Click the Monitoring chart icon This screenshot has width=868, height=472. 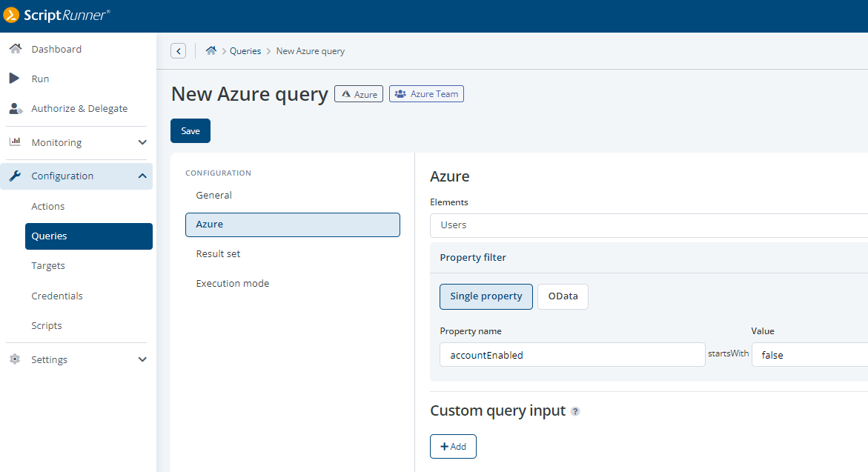15,142
